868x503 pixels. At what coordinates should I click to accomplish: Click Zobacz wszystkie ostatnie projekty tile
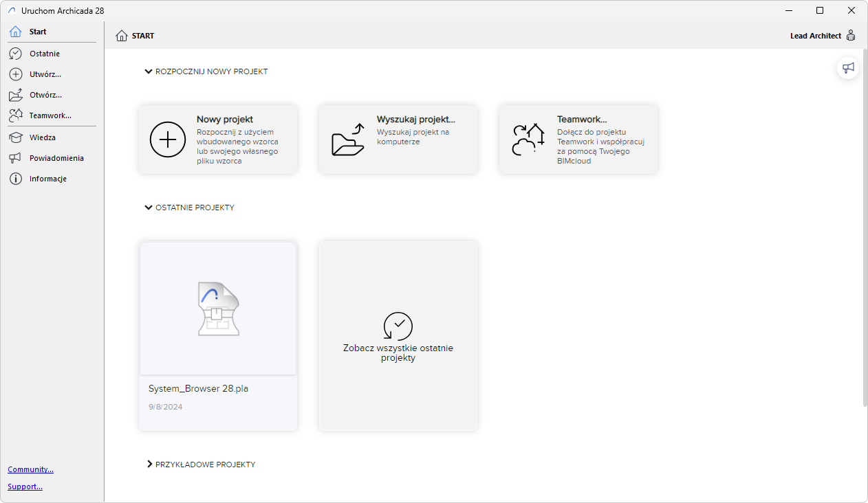point(398,336)
